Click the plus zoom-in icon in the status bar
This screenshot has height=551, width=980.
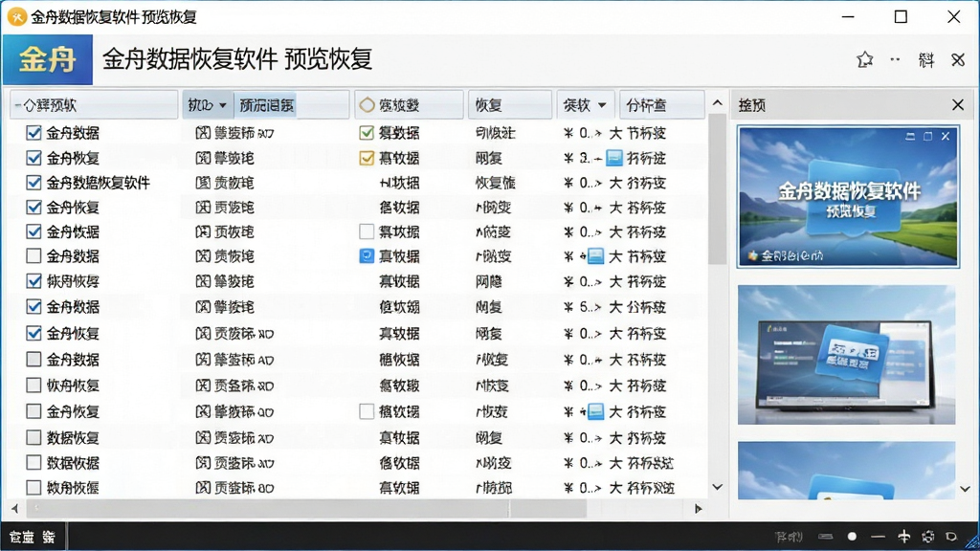click(903, 537)
